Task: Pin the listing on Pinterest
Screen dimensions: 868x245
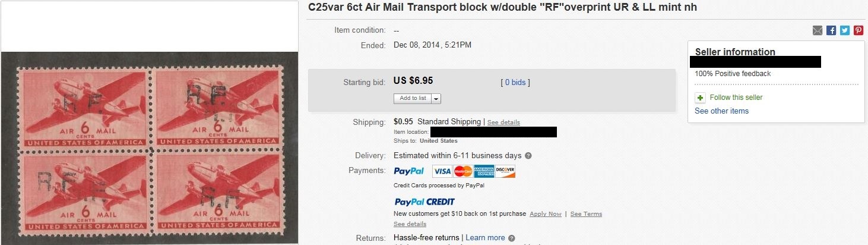Action: 859,30
